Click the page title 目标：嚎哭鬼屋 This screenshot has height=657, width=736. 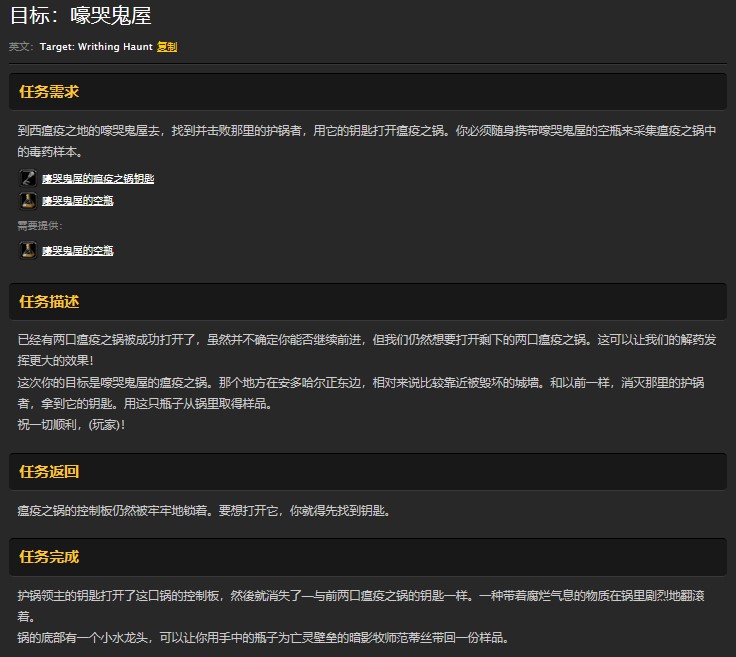point(80,17)
